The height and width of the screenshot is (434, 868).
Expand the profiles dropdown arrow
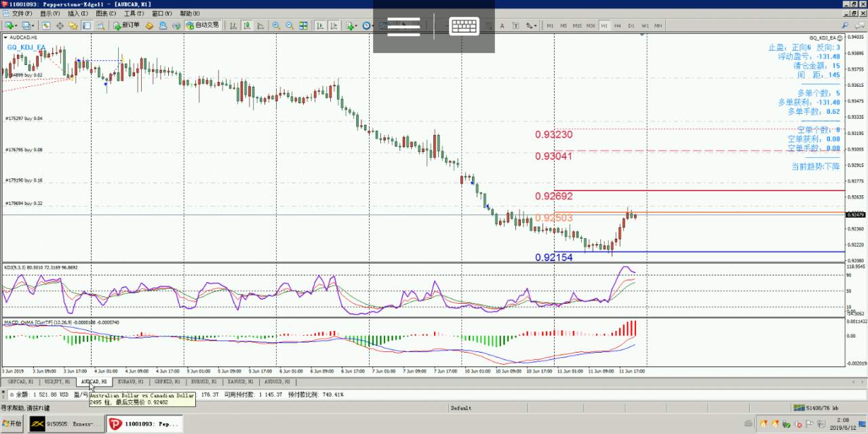coord(33,26)
